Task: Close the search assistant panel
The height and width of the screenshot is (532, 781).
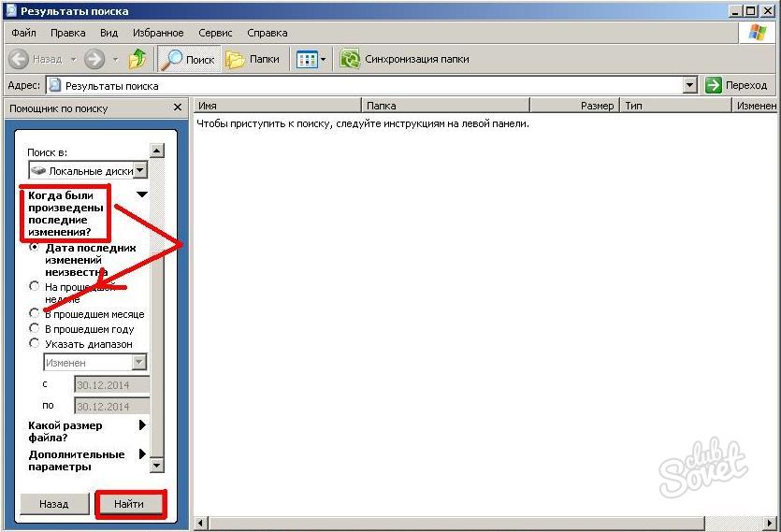Action: point(178,108)
